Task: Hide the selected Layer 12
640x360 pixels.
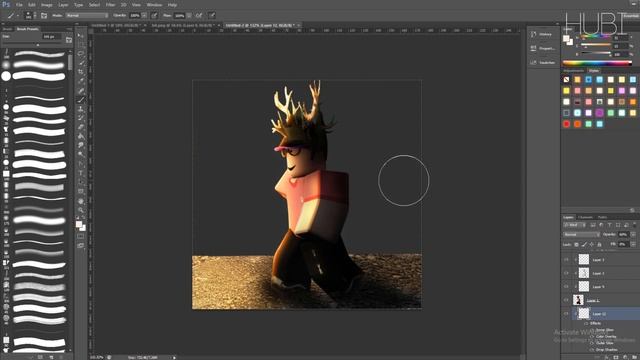Action: (566, 313)
